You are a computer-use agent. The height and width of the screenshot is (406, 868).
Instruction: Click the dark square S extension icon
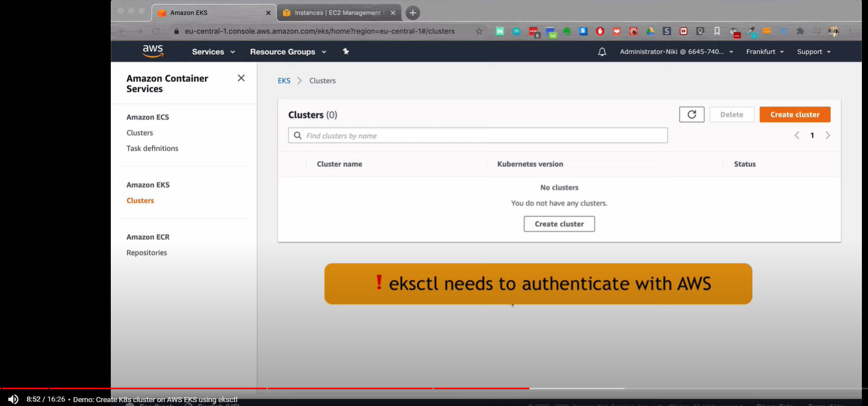pyautogui.click(x=667, y=31)
